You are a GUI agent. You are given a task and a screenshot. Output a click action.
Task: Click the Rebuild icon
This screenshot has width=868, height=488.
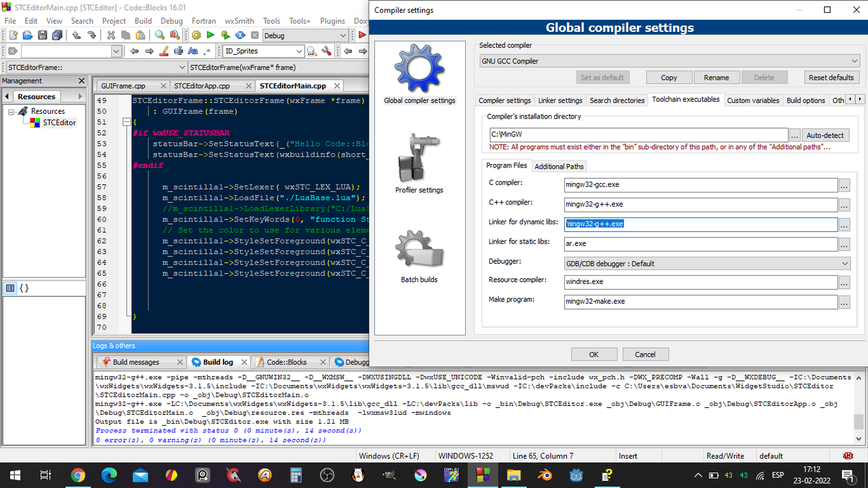tap(240, 35)
